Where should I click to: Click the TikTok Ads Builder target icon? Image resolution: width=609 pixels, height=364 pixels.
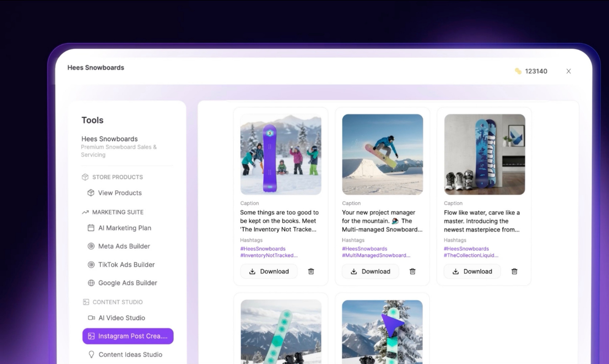pos(91,264)
